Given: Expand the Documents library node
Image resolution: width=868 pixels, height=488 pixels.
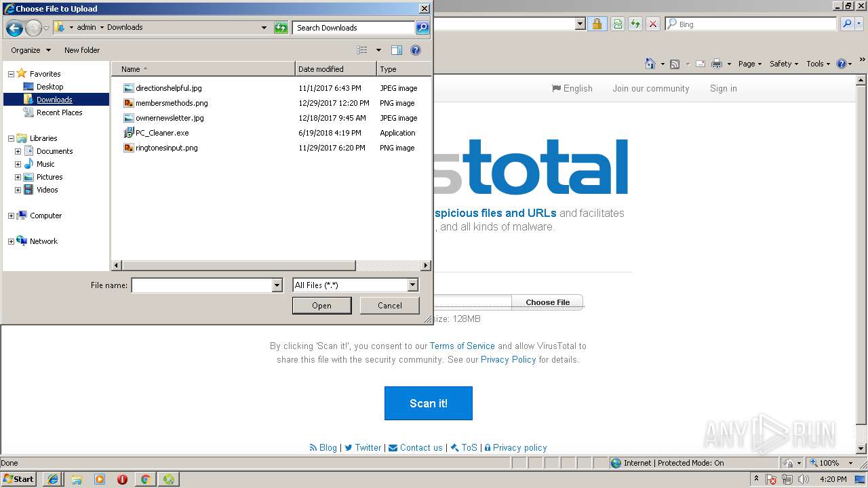Looking at the screenshot, I should pyautogui.click(x=18, y=151).
